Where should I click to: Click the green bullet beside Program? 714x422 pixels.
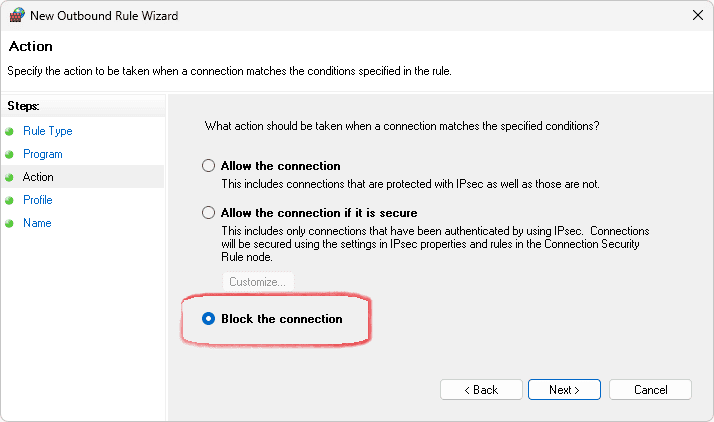10,154
